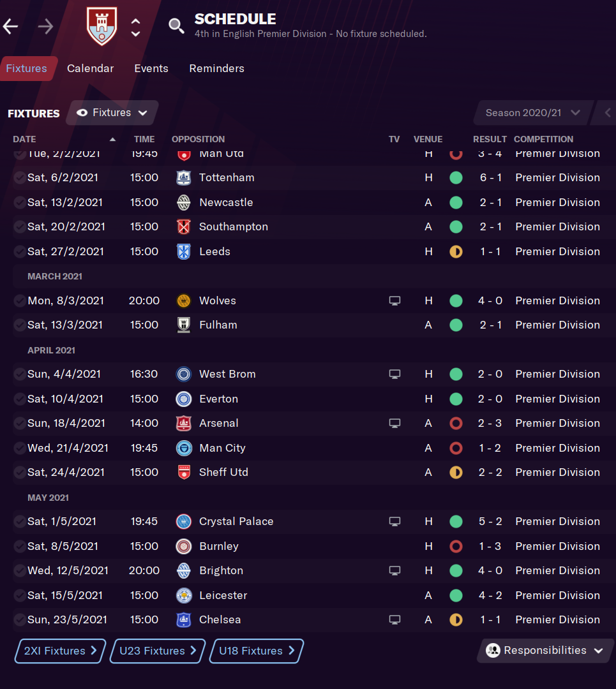The image size is (616, 689).
Task: Sort by the Date column header
Action: click(x=24, y=139)
